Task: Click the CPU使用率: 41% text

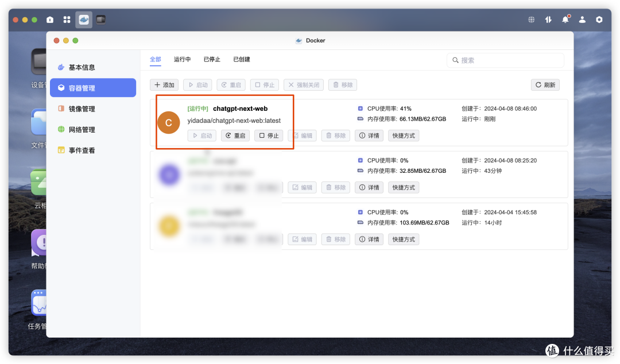Action: coord(389,109)
